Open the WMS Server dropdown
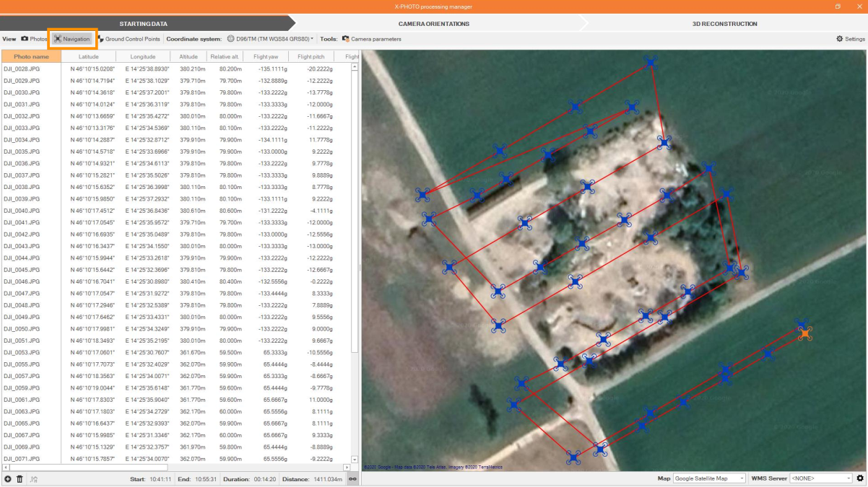Viewport: 868px width, 487px height. pyautogui.click(x=821, y=478)
